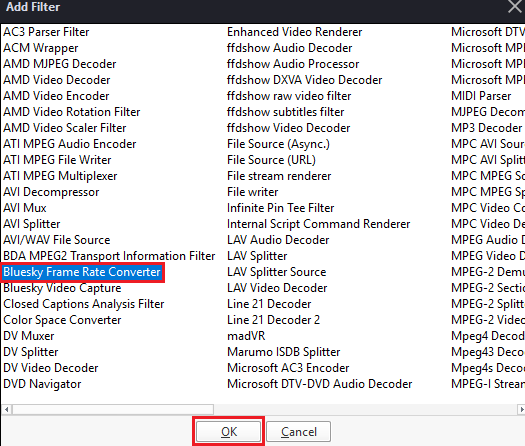Select DV Muxer filter
Image resolution: width=525 pixels, height=446 pixels.
(28, 336)
